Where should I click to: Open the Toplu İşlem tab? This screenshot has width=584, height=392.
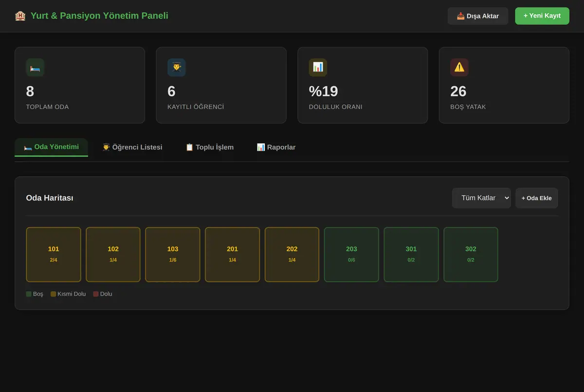pos(209,147)
